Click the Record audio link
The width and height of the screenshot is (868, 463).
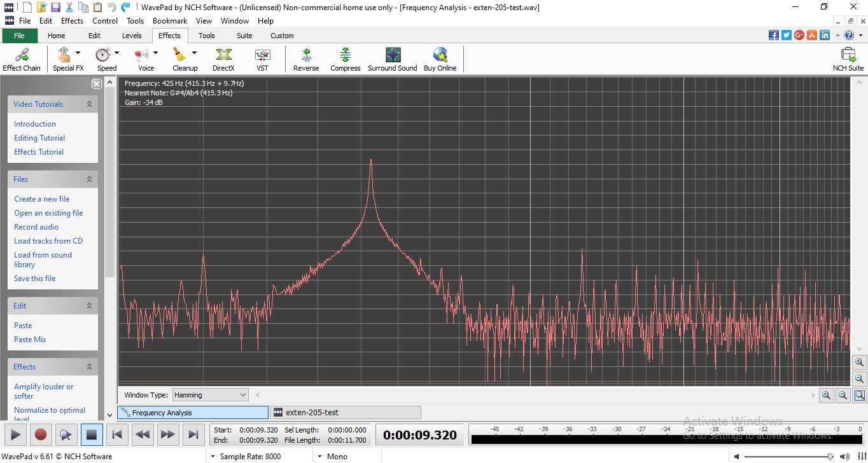pyautogui.click(x=36, y=227)
